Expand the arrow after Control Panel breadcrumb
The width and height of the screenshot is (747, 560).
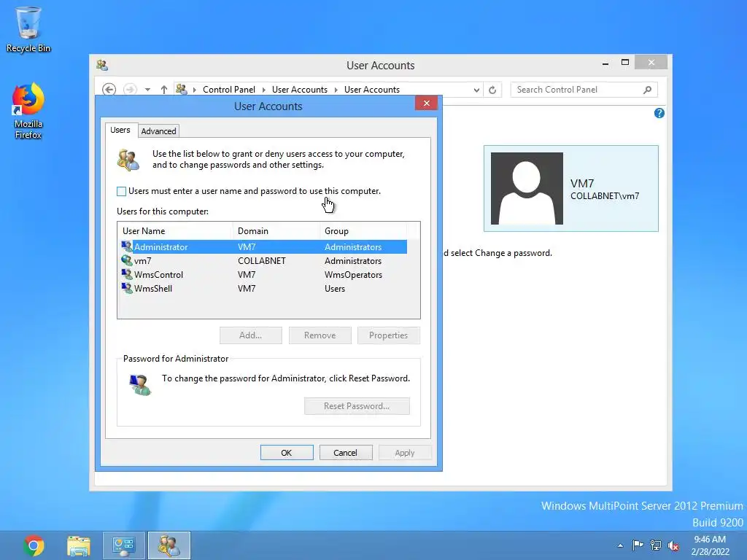pyautogui.click(x=263, y=90)
